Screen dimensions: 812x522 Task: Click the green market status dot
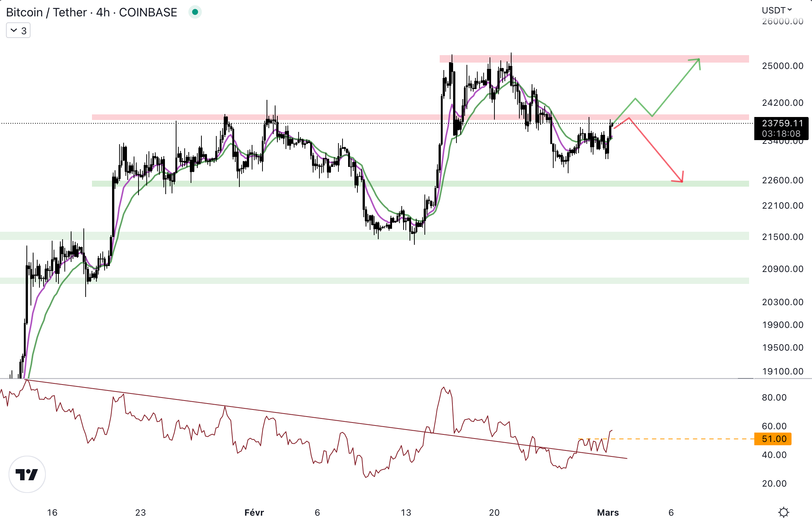195,12
